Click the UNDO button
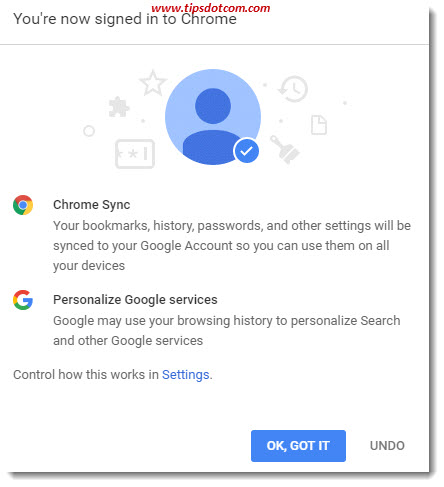444x487 pixels. 387,445
